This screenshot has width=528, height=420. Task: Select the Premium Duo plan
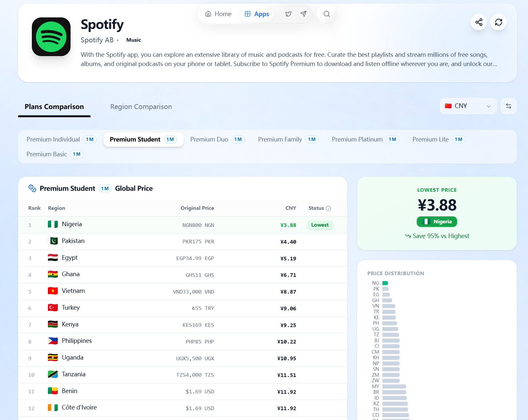(218, 140)
